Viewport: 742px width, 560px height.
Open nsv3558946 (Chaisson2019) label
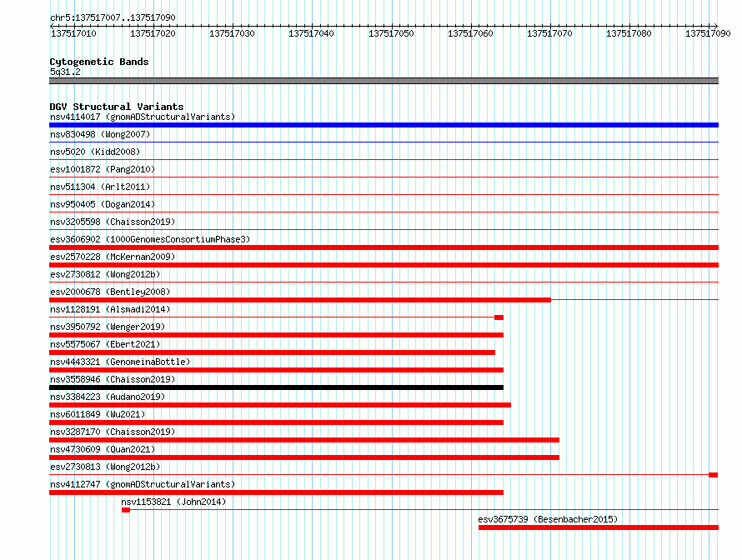[x=113, y=379]
